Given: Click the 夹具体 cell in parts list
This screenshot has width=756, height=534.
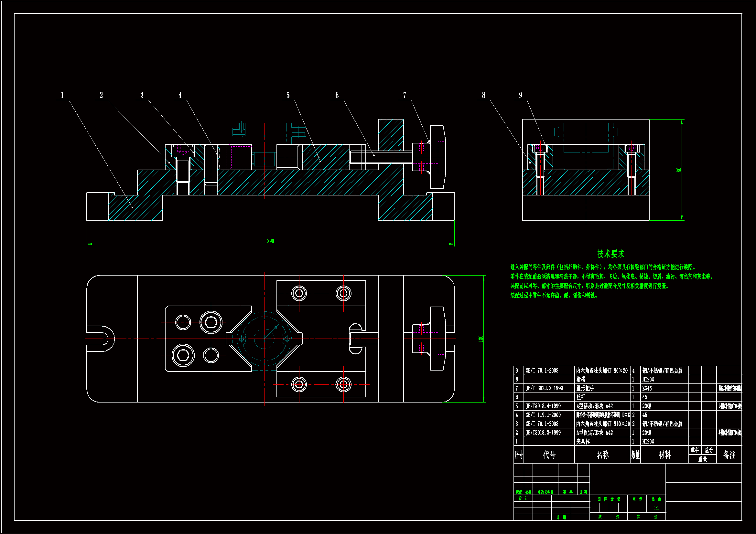Looking at the screenshot, I should [583, 442].
